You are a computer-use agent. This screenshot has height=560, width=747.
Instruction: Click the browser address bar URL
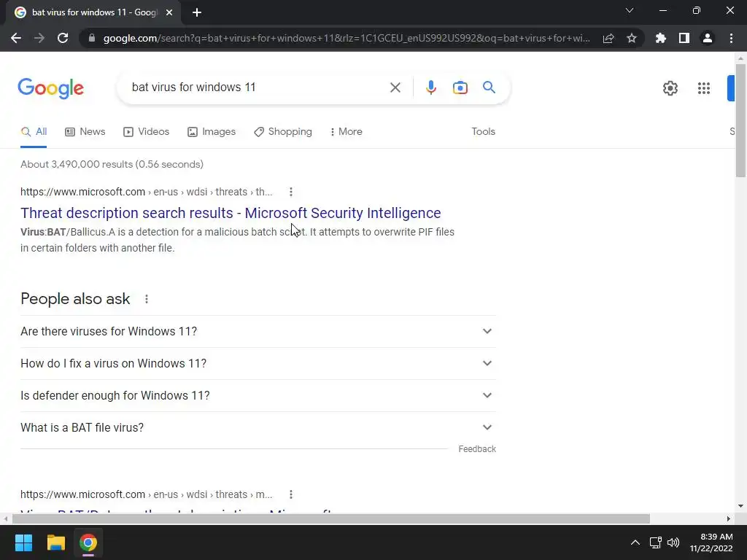pyautogui.click(x=347, y=38)
